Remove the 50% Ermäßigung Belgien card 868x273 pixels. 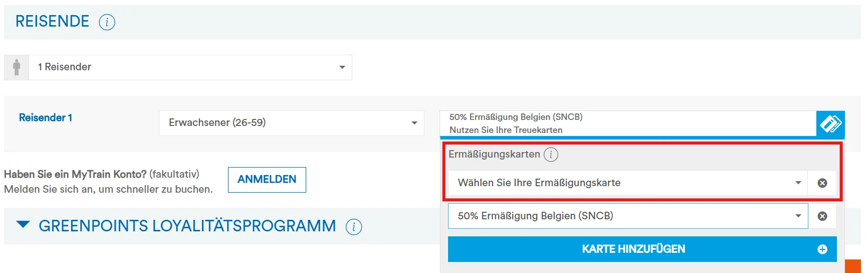click(x=822, y=216)
